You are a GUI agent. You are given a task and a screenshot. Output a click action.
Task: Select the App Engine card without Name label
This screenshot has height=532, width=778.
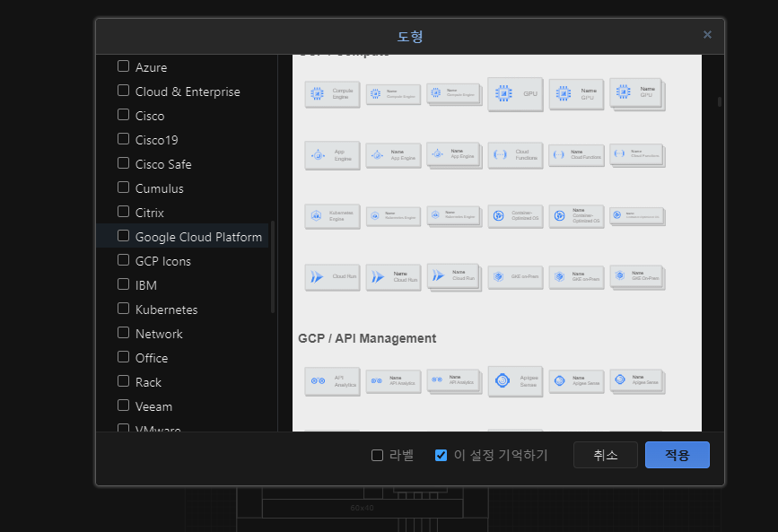pyautogui.click(x=332, y=155)
